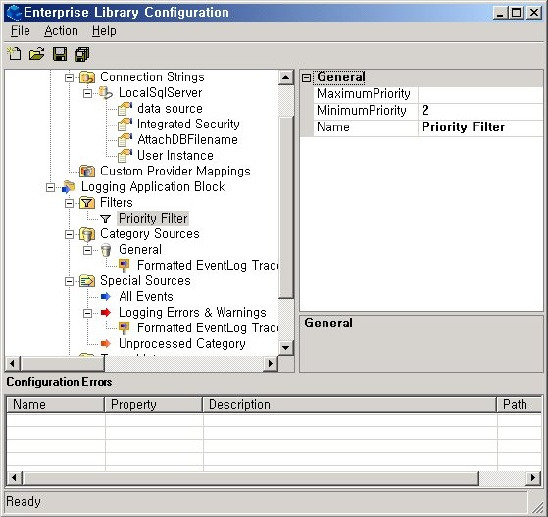Collapse the Category Sources node
This screenshot has height=517, width=548.
pos(70,235)
